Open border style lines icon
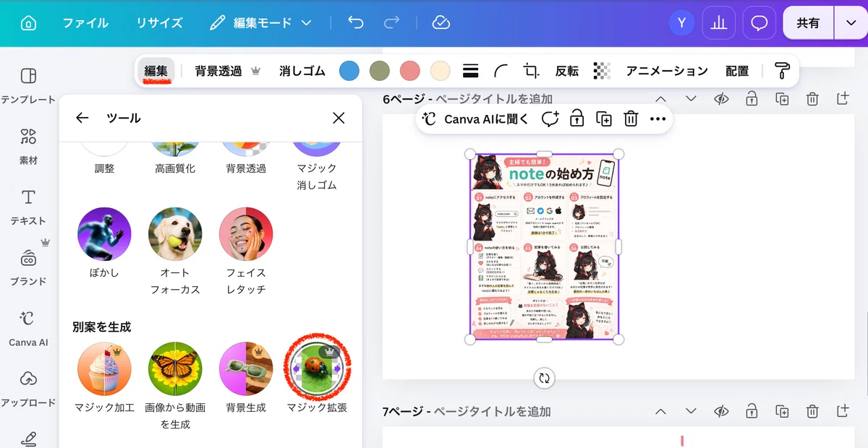 click(471, 71)
